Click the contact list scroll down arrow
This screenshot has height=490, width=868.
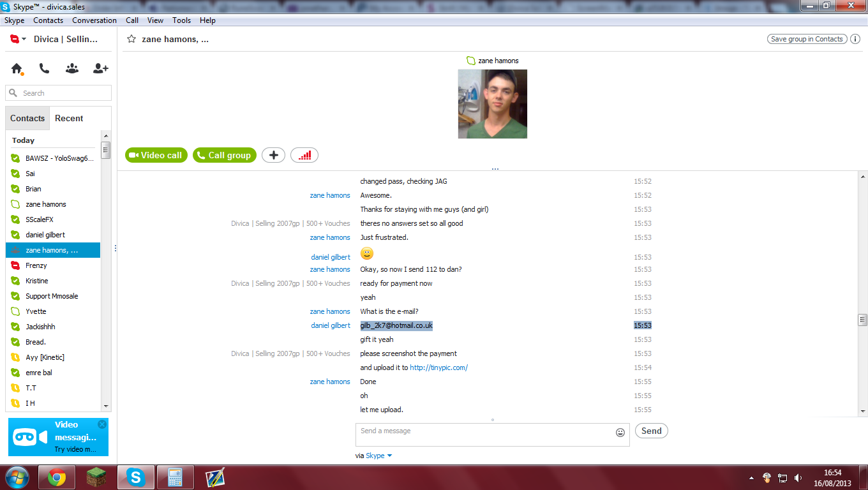[106, 406]
